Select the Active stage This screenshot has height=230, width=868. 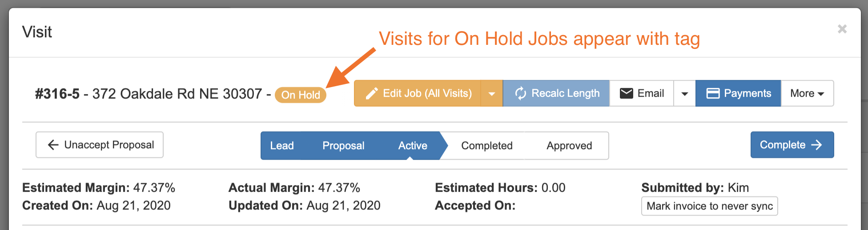tap(413, 146)
